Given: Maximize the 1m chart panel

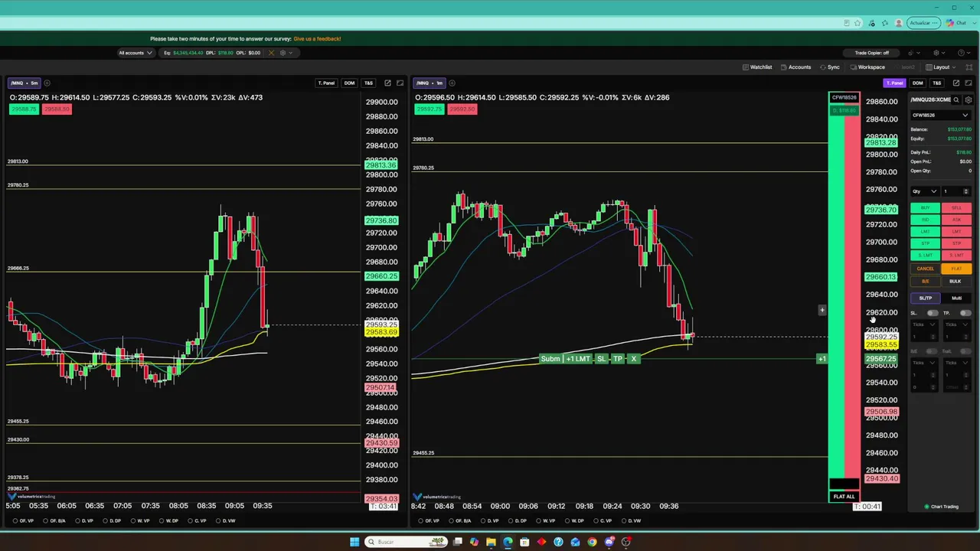Looking at the screenshot, I should coord(969,83).
